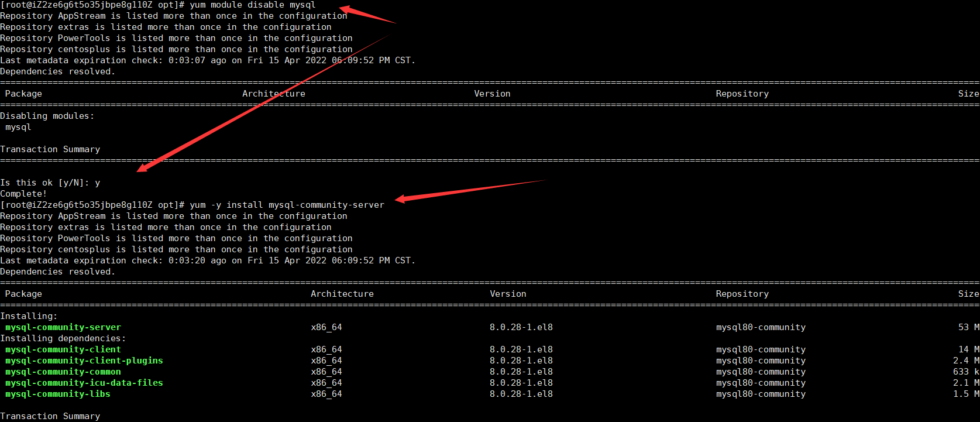Click the first table's 'Version' column header
The width and height of the screenshot is (980, 422).
pos(492,94)
